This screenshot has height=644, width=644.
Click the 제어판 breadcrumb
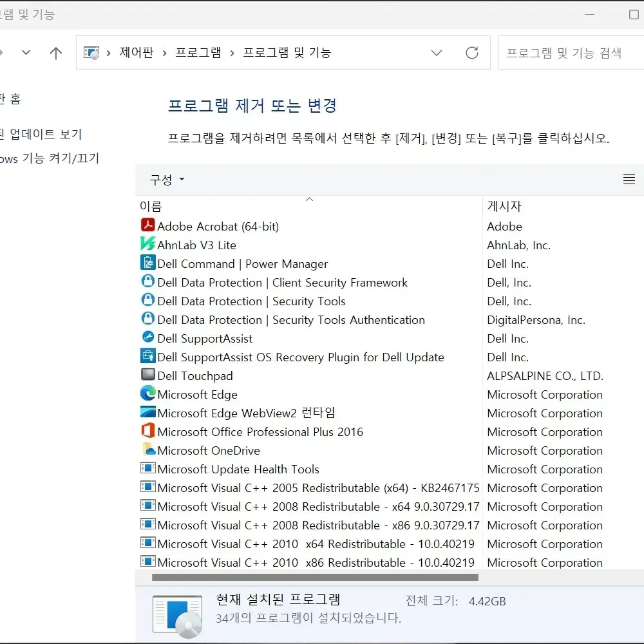click(137, 53)
